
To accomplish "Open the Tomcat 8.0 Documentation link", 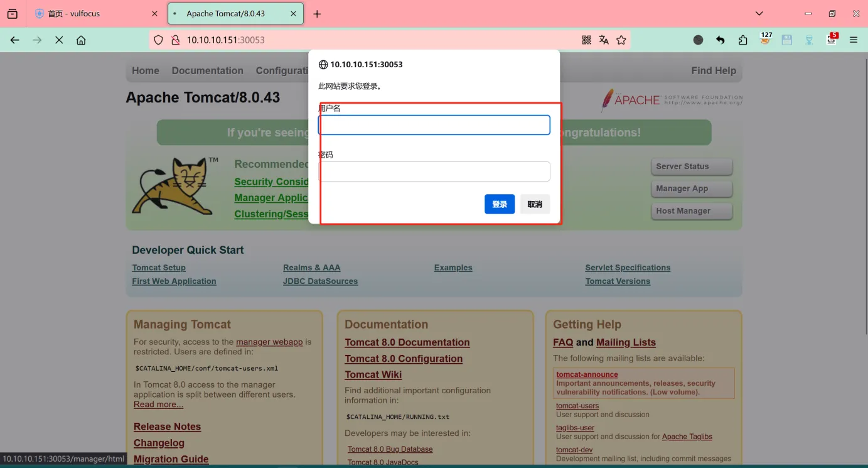I will pyautogui.click(x=407, y=342).
